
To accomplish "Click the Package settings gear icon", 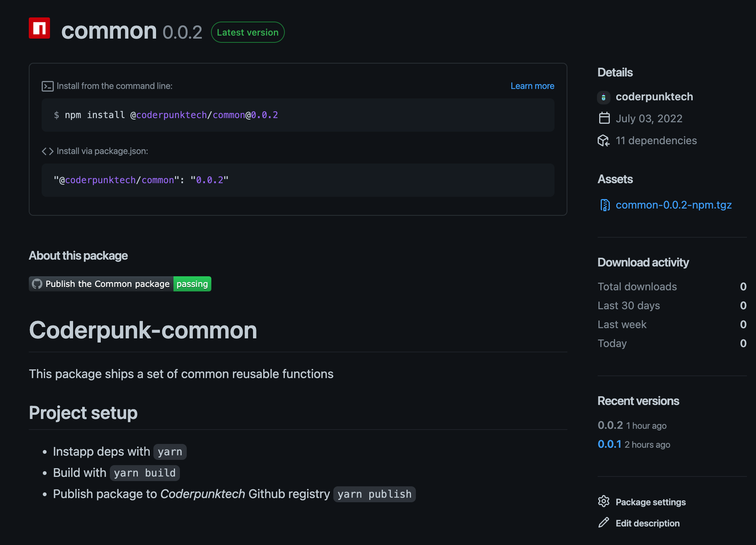I will pos(603,501).
